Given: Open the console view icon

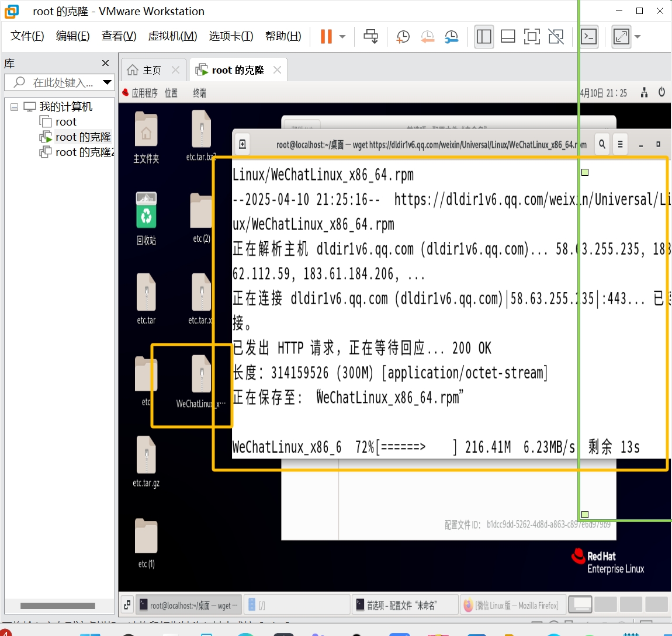Looking at the screenshot, I should pyautogui.click(x=589, y=37).
